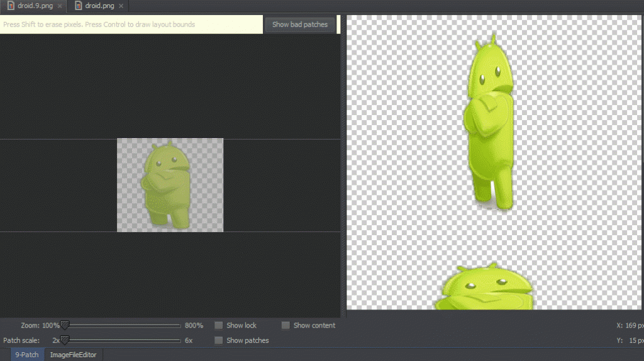Click the vertically stretched droid preview
This screenshot has width=644, height=361.
click(x=489, y=122)
